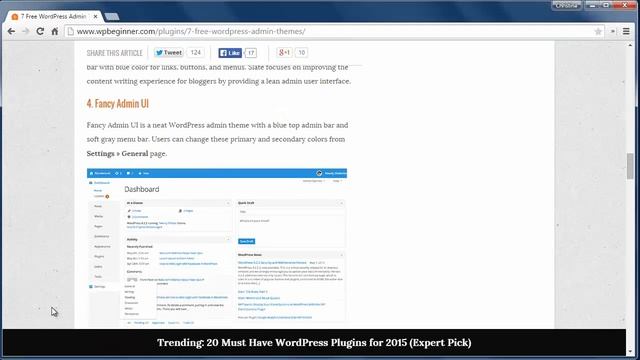Click the blue Save Draft button in the screenshot

(x=247, y=241)
